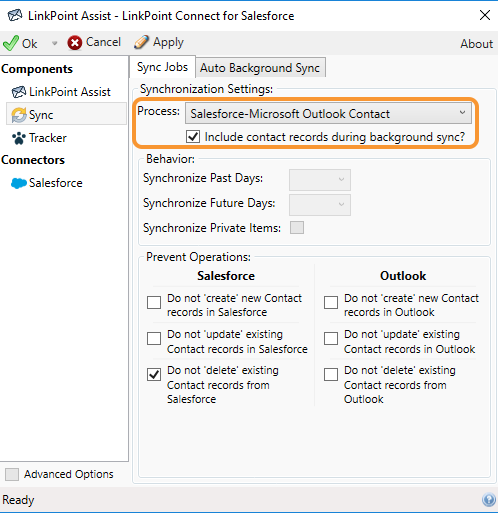Toggle Include contact records during background sync
The width and height of the screenshot is (498, 513).
click(193, 137)
